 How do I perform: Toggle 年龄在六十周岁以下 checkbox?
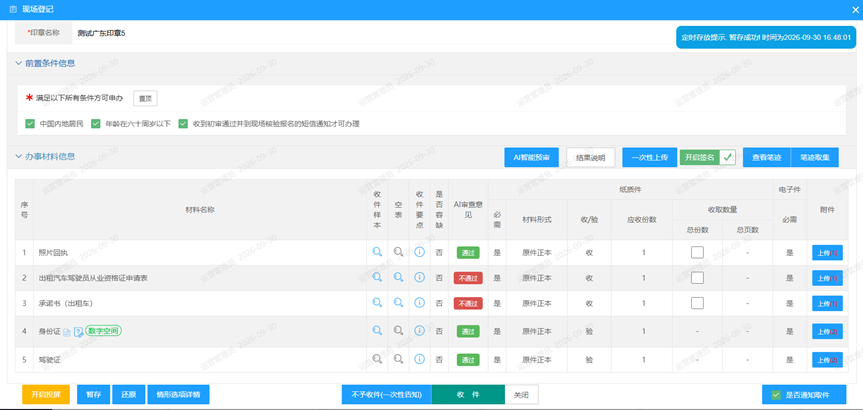[96, 124]
